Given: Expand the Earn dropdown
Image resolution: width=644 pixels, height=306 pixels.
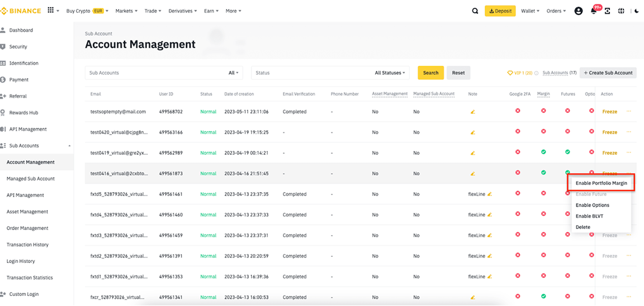Looking at the screenshot, I should coord(211,11).
